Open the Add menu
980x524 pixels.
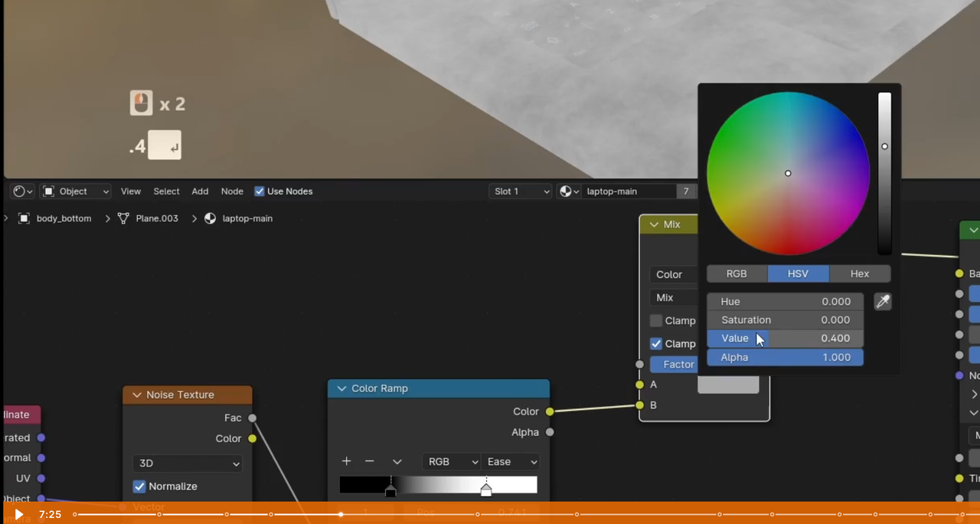click(200, 192)
